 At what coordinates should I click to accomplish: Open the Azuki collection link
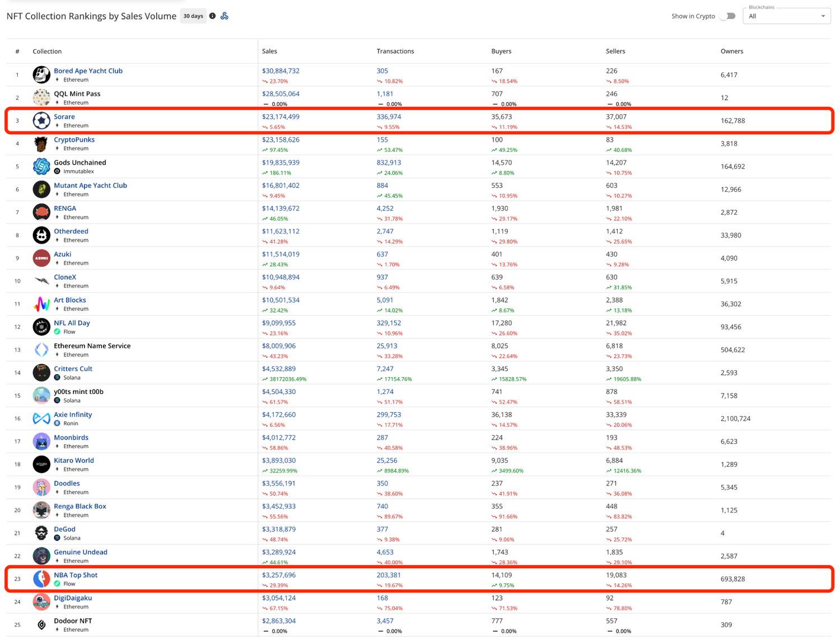(62, 254)
